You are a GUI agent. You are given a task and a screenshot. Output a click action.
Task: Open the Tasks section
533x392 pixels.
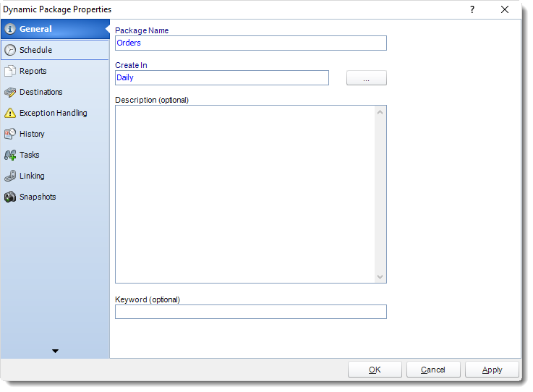55,155
